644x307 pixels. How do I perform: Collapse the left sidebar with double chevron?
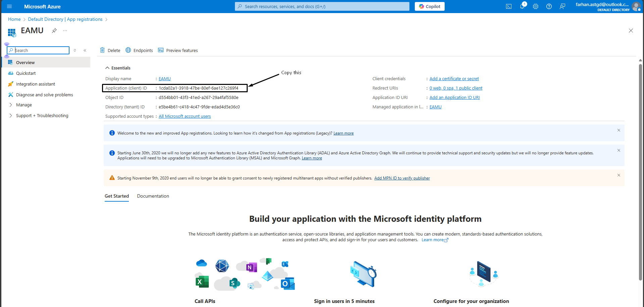pos(85,50)
